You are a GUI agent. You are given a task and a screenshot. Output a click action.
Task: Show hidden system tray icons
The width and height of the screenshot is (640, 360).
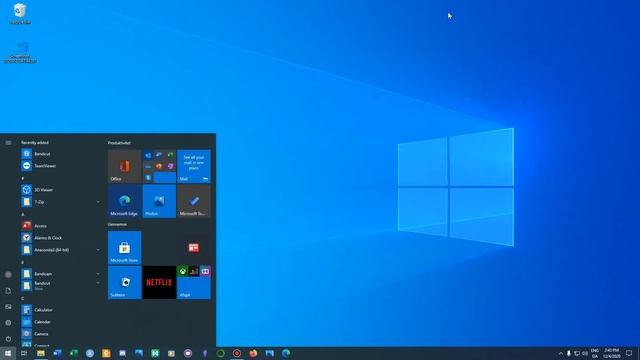[x=560, y=353]
